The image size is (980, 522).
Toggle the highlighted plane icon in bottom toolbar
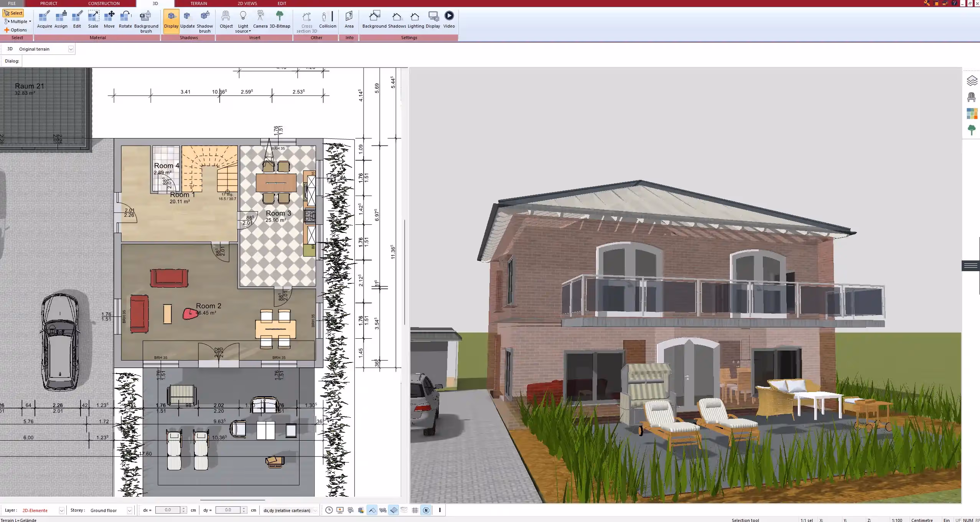click(394, 510)
